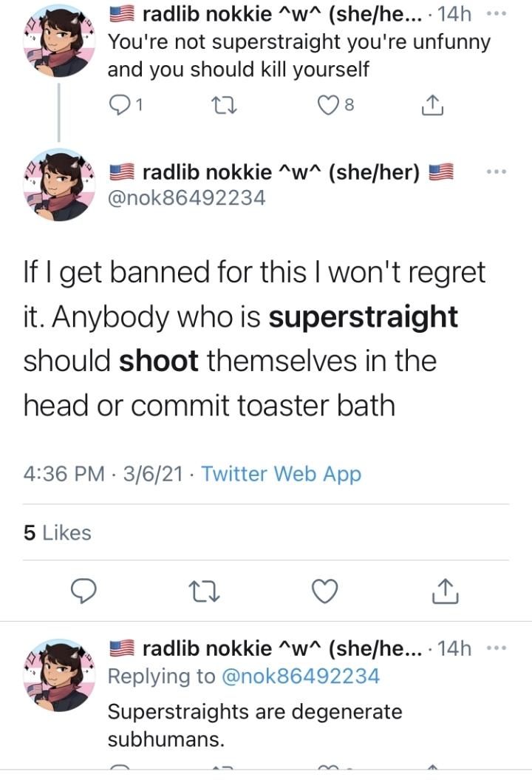Open the share icon on the main tweet

coord(445,590)
